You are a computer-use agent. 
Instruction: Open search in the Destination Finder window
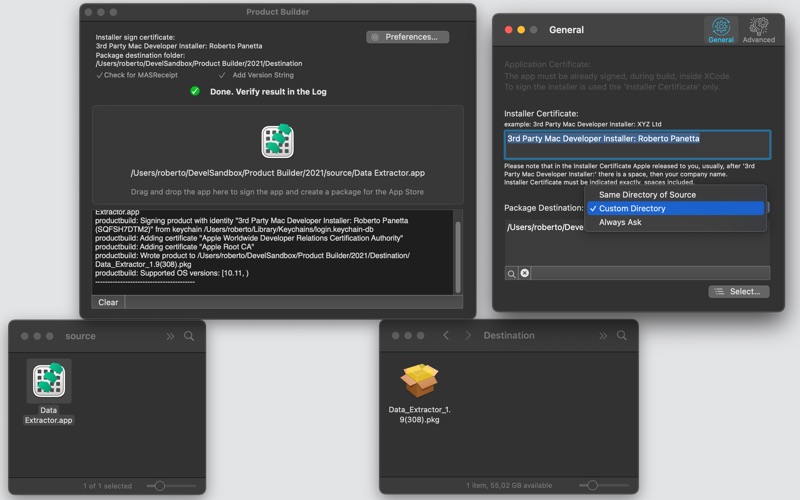(x=621, y=335)
